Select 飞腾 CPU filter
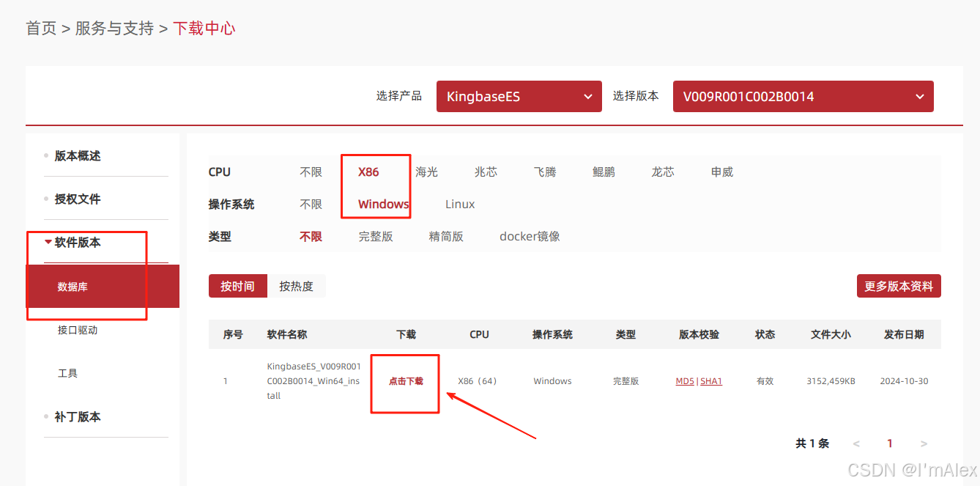The image size is (980, 486). pyautogui.click(x=545, y=172)
